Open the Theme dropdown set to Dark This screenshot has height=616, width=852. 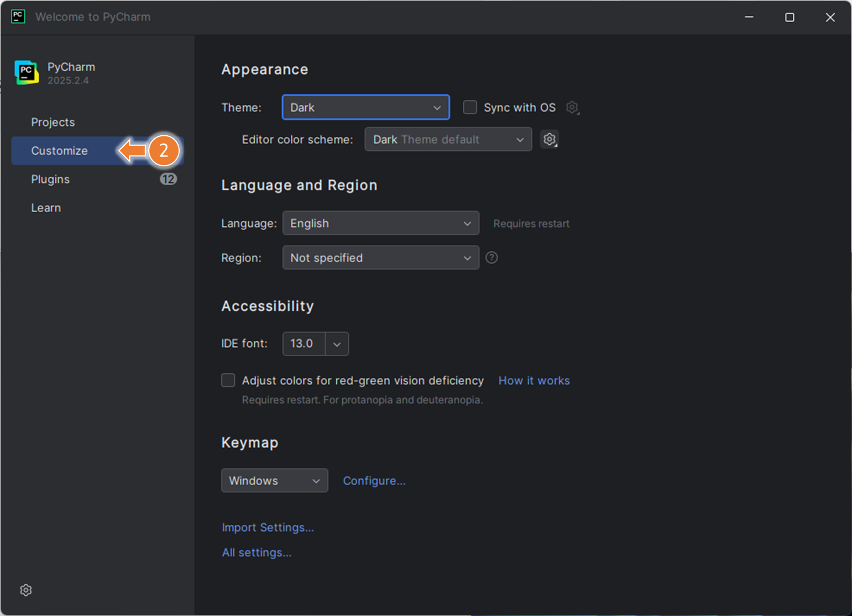(x=365, y=107)
